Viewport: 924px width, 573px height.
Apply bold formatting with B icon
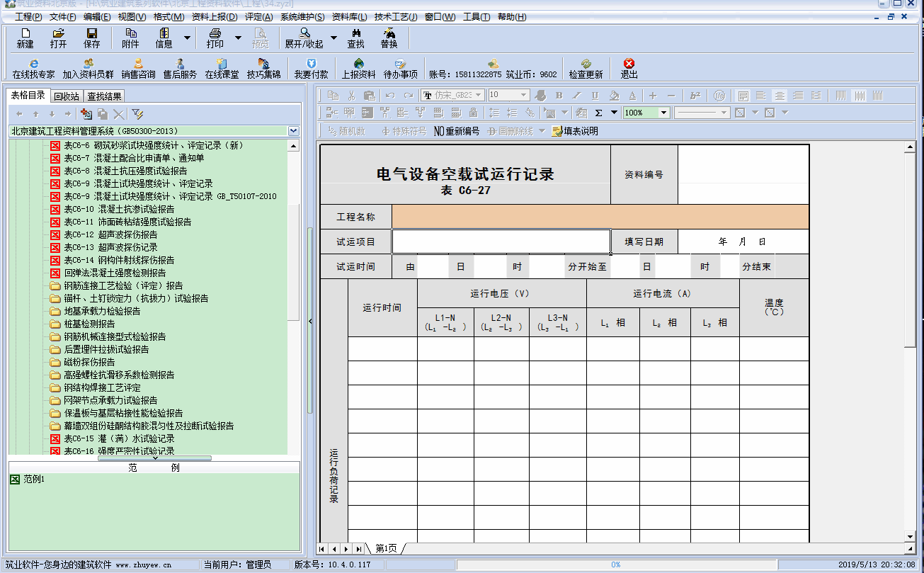coord(559,95)
